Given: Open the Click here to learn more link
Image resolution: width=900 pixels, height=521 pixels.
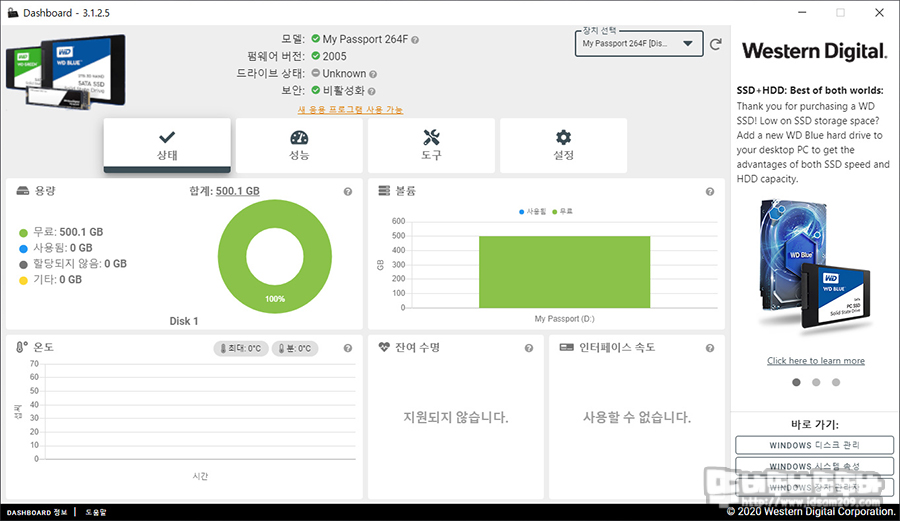Looking at the screenshot, I should pyautogui.click(x=816, y=361).
